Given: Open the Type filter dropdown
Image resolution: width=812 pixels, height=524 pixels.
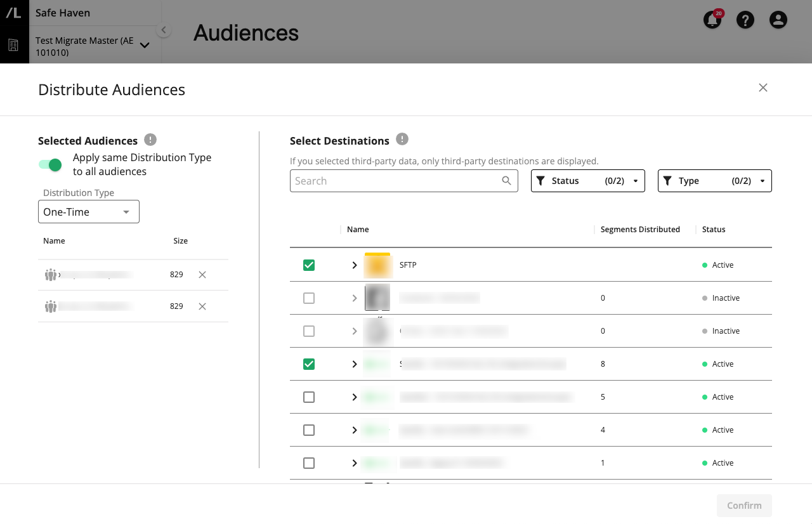Looking at the screenshot, I should (x=714, y=181).
